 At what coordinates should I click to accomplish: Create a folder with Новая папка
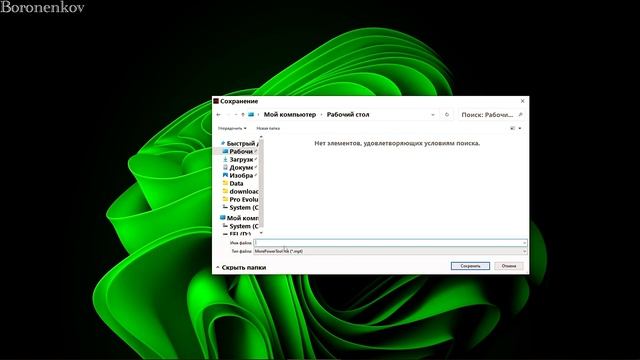coord(268,128)
